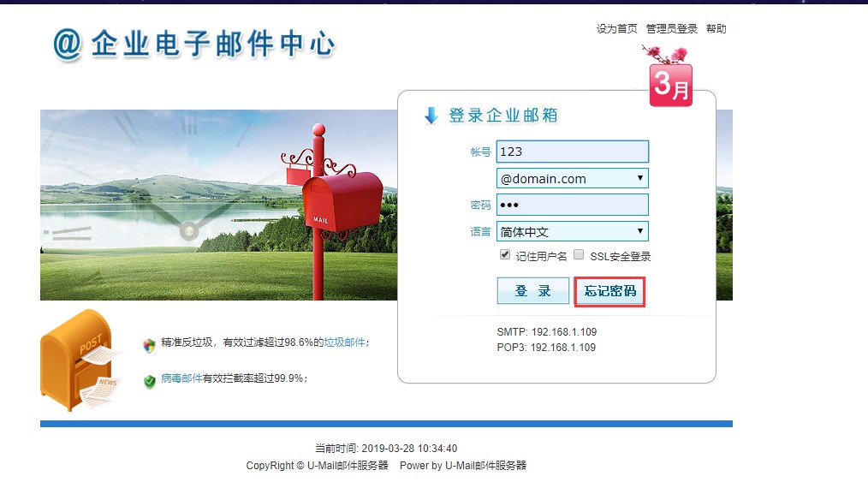Open the 病毒邮件 virus mail link
This screenshot has height=500, width=868.
pos(181,378)
